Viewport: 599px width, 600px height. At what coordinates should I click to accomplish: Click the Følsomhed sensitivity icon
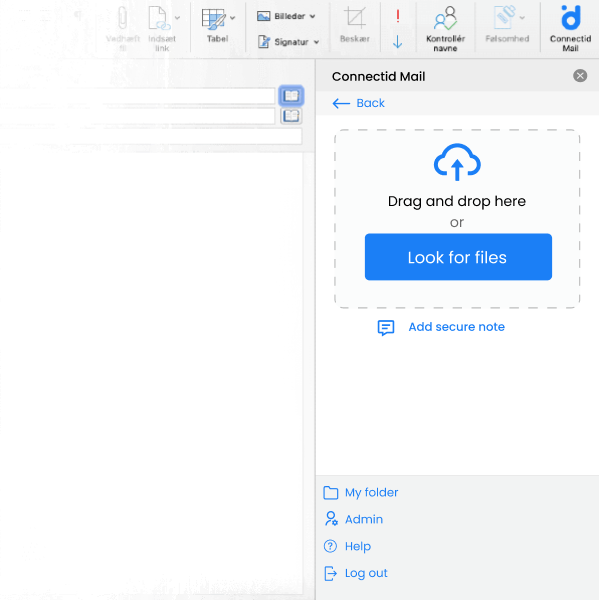pos(504,17)
